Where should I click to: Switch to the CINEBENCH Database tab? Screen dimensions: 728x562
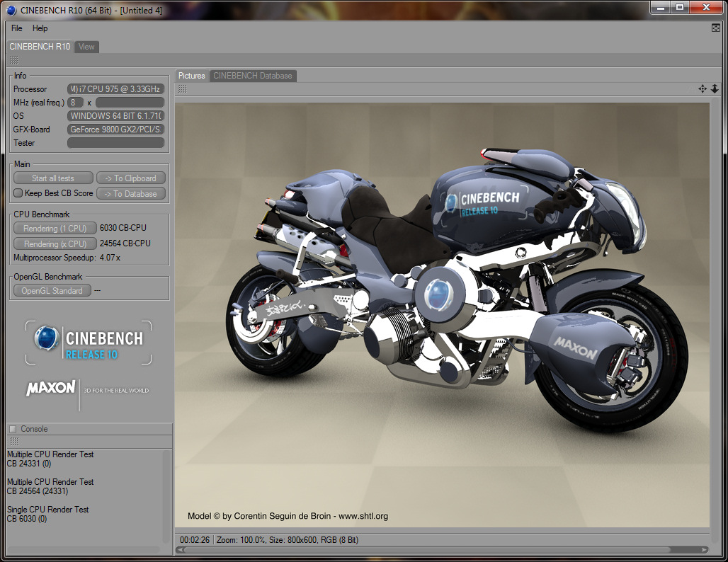(252, 76)
